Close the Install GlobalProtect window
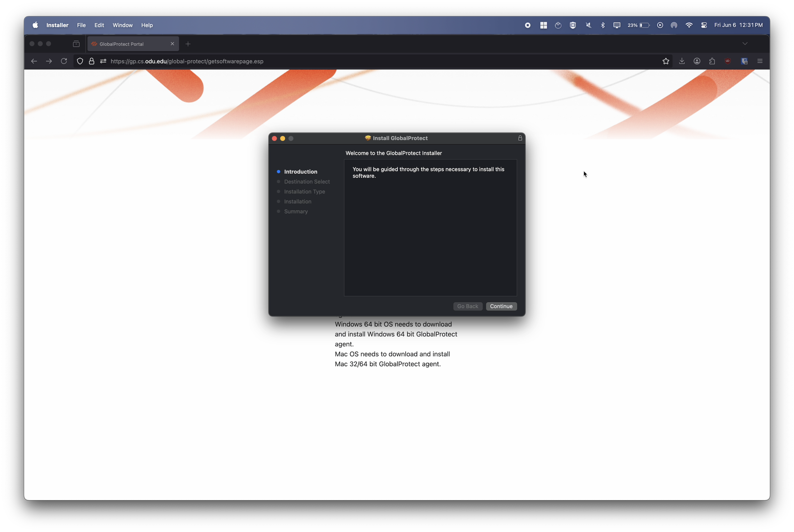794x532 pixels. click(x=274, y=138)
